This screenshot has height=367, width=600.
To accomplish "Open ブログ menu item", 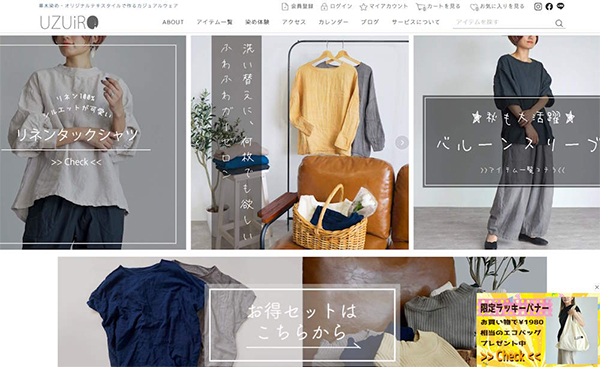I will [x=370, y=22].
